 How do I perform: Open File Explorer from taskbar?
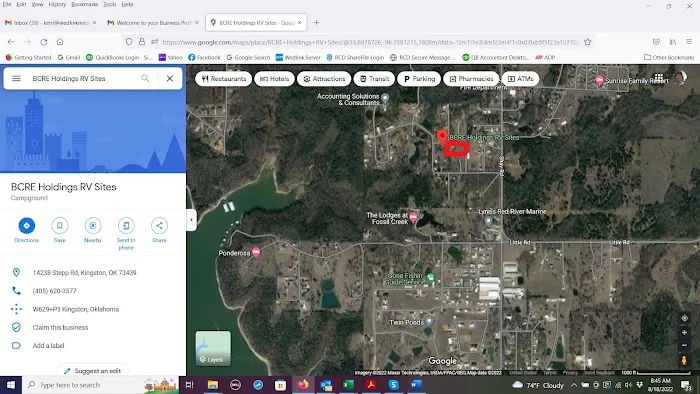(x=213, y=385)
